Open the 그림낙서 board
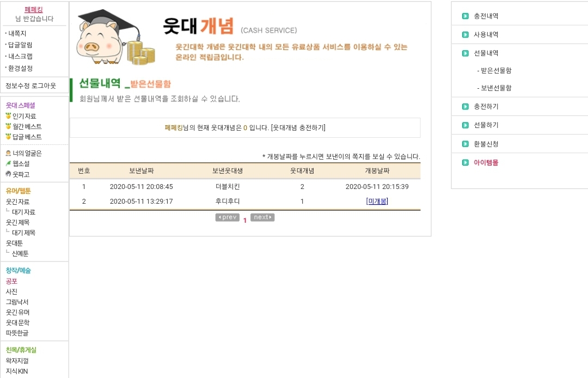This screenshot has width=588, height=378. [x=17, y=302]
